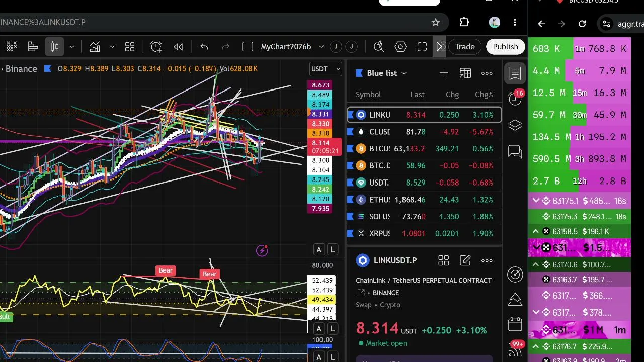Open the object tree layers panel

pos(515,125)
